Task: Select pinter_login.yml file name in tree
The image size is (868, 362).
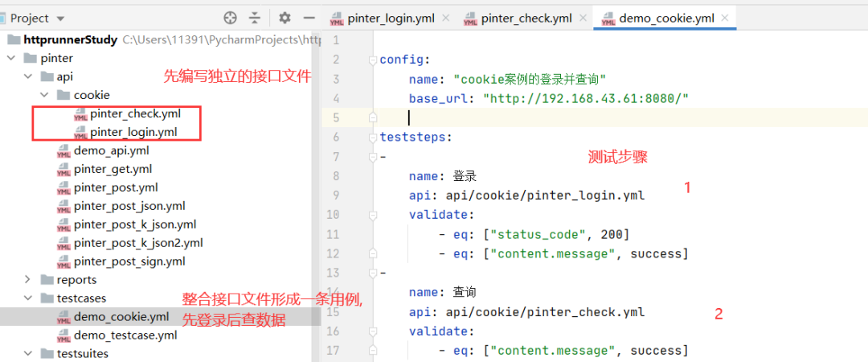Action: pyautogui.click(x=134, y=132)
